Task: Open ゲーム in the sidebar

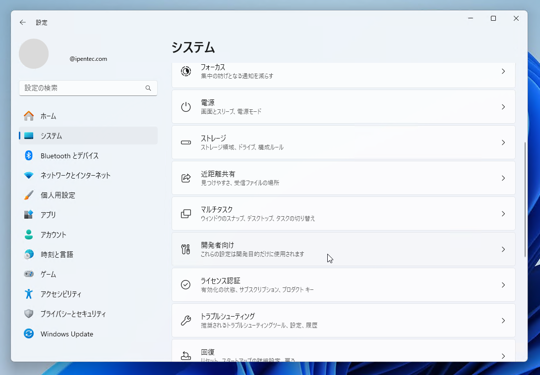Action: click(x=88, y=274)
